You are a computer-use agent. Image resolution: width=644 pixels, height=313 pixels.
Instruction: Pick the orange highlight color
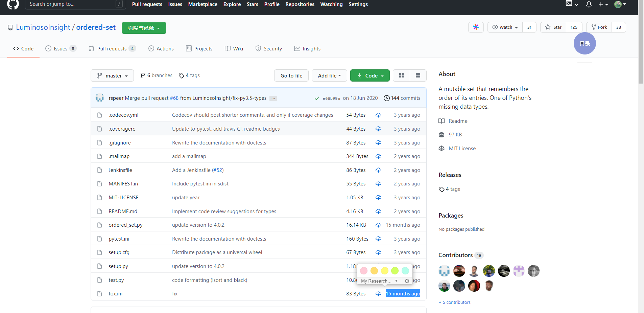(374, 271)
